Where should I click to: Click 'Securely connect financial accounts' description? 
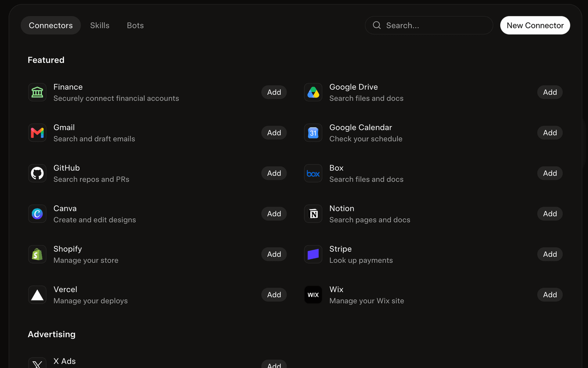(116, 98)
